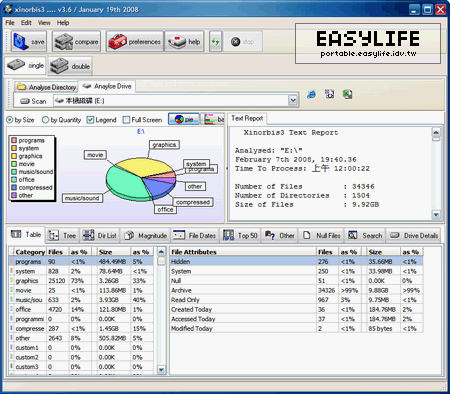Click the category table scroll up arrow
Image resolution: width=450 pixels, height=394 pixels.
tap(161, 252)
